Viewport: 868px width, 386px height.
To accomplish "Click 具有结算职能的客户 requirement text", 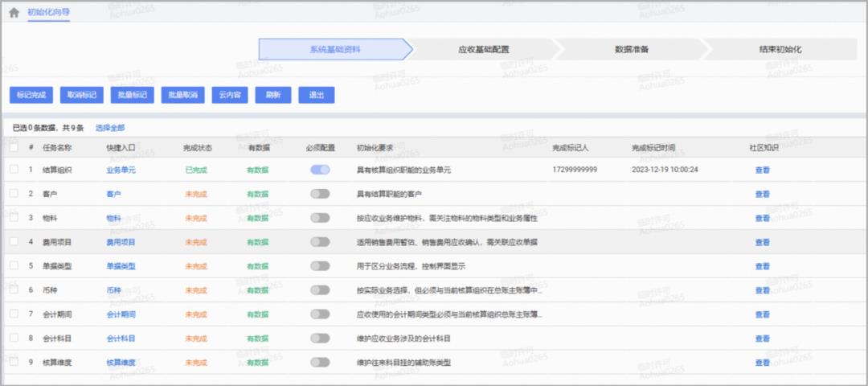I will pos(389,195).
